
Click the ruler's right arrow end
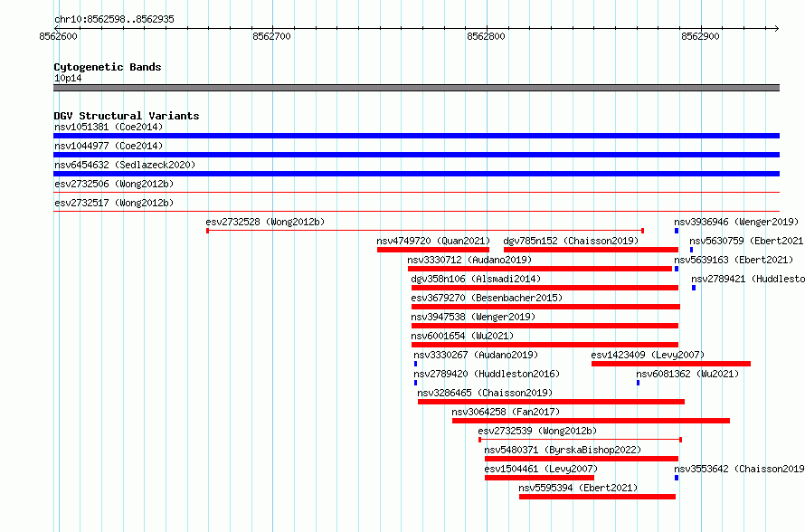click(777, 28)
